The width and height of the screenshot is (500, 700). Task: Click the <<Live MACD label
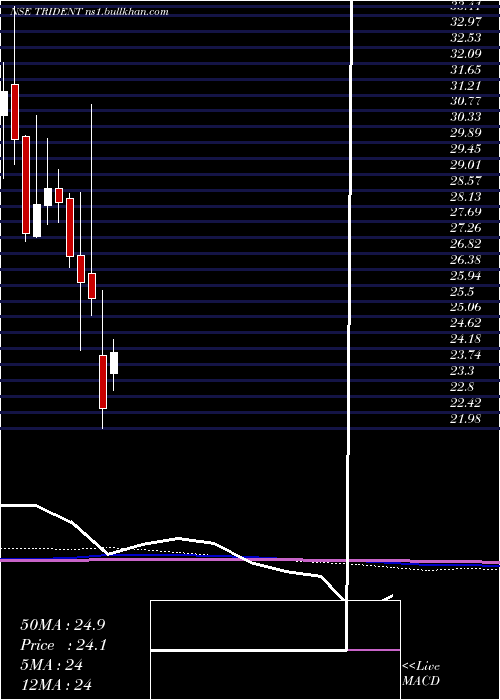pos(421,674)
